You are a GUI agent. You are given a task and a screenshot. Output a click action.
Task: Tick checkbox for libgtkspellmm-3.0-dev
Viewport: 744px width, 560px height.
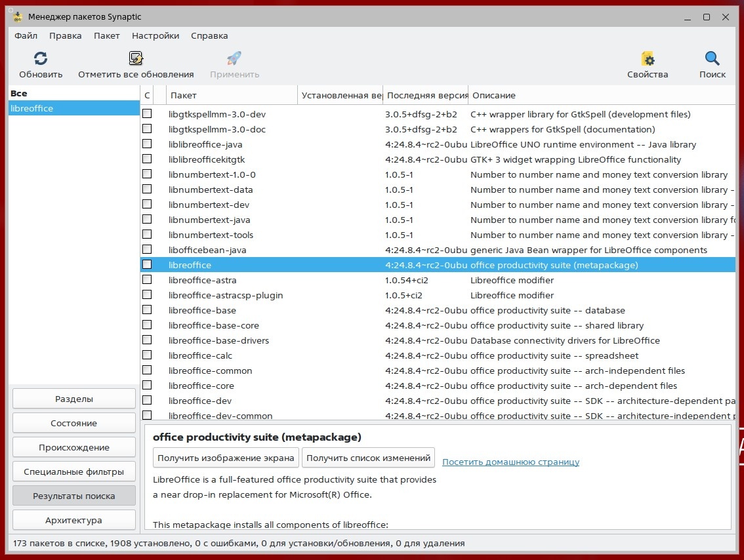[x=147, y=114]
